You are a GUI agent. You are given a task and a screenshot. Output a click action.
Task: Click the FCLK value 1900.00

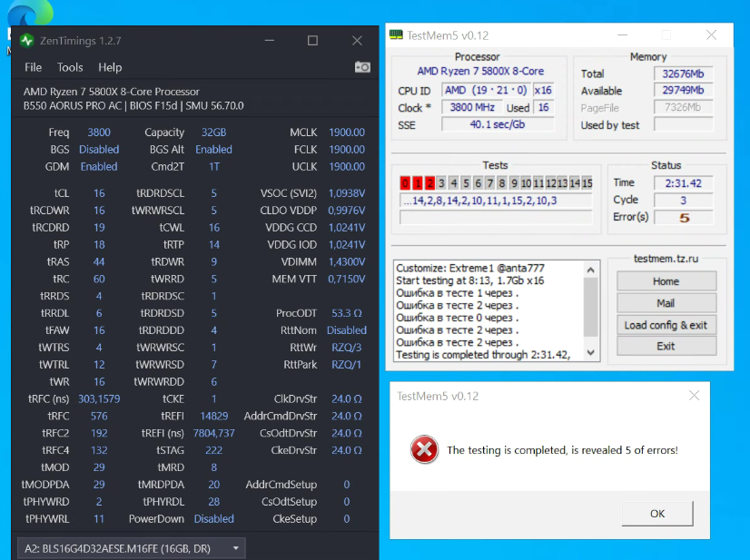click(x=347, y=150)
